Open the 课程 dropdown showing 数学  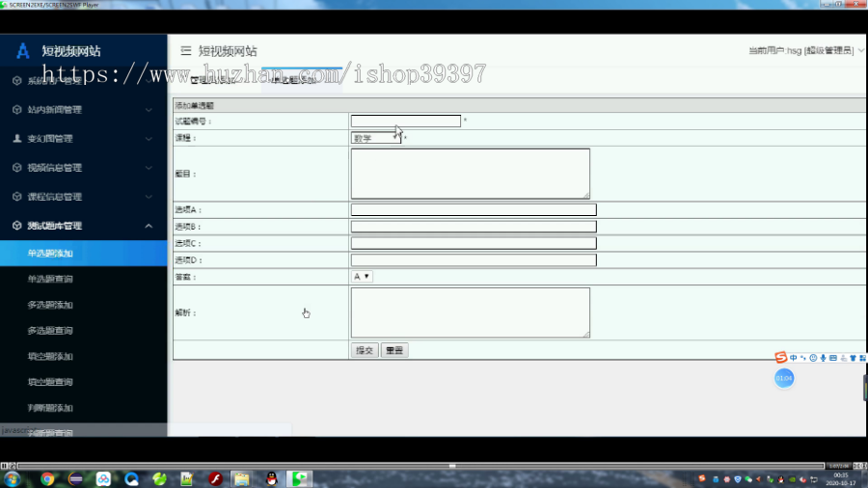(x=376, y=138)
